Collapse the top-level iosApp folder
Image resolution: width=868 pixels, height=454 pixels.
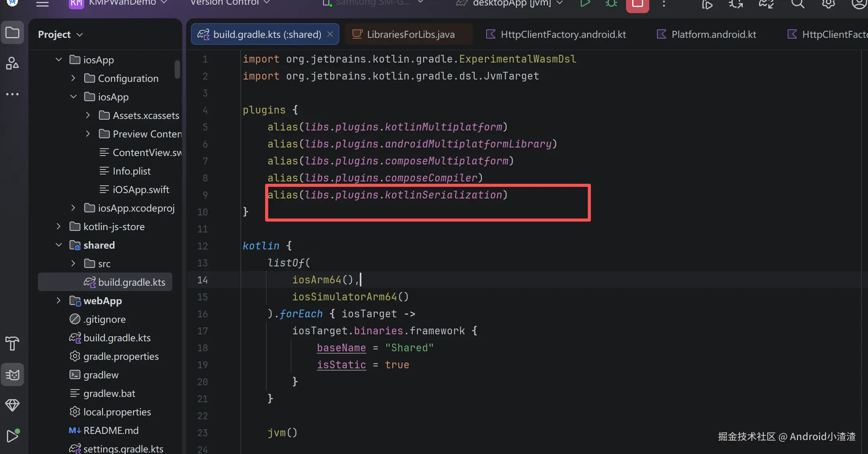[x=59, y=59]
